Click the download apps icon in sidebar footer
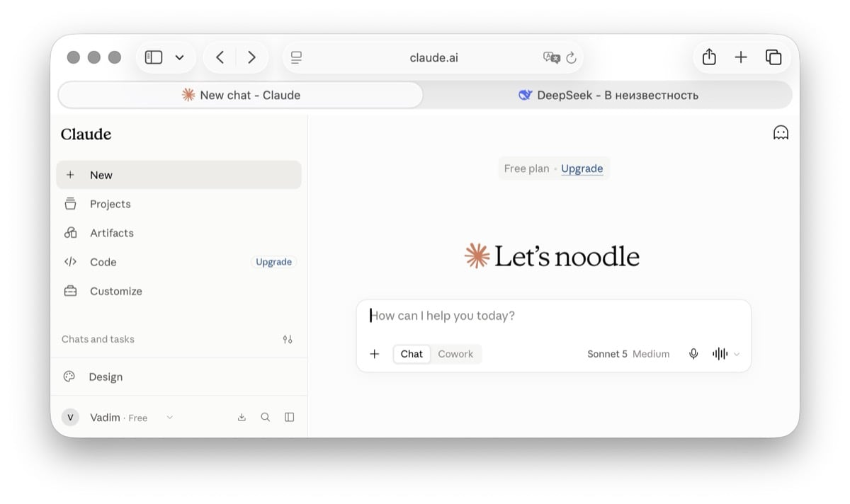 242,418
